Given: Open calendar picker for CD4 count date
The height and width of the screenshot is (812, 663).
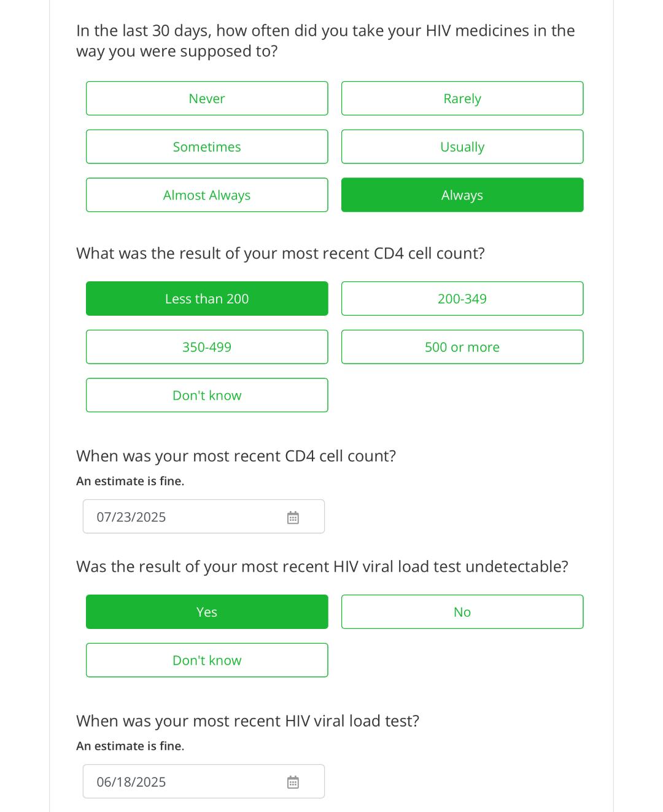Looking at the screenshot, I should click(293, 518).
